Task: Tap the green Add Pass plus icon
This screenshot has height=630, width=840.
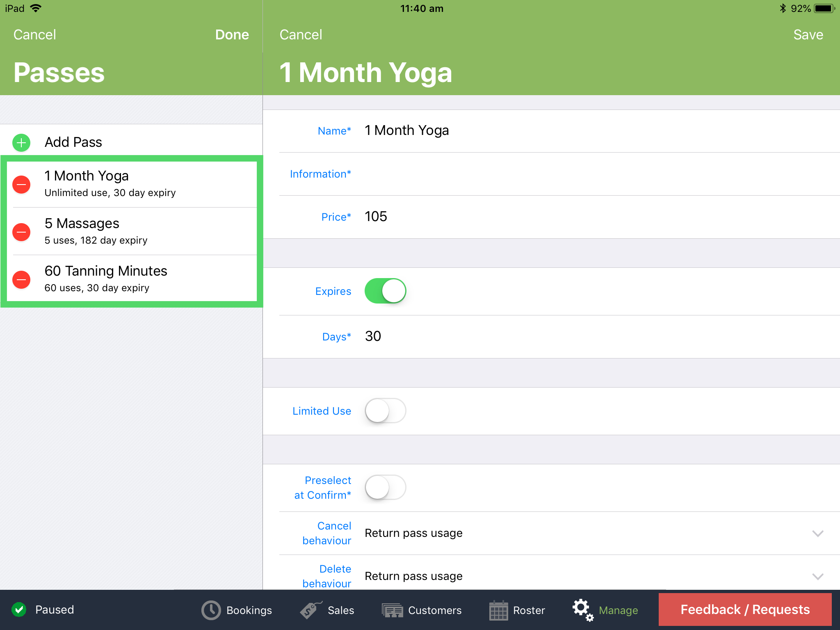Action: point(21,142)
